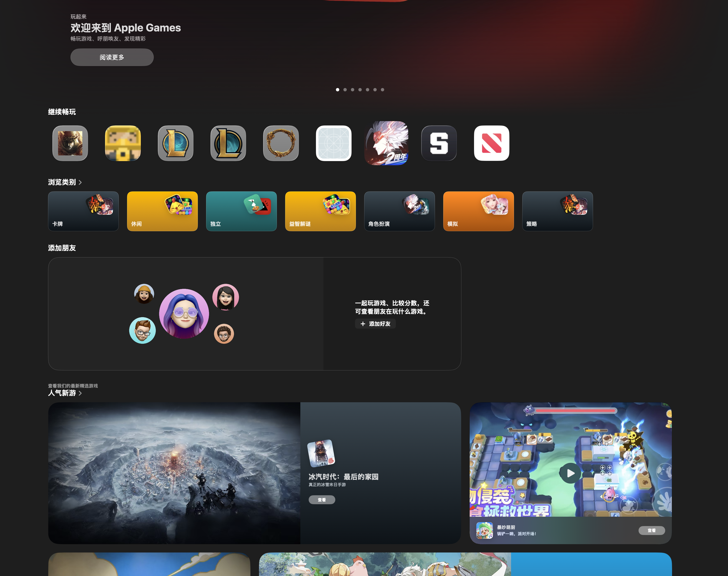Open the white S letter app icon
Viewport: 728px width, 576px height.
tap(439, 143)
